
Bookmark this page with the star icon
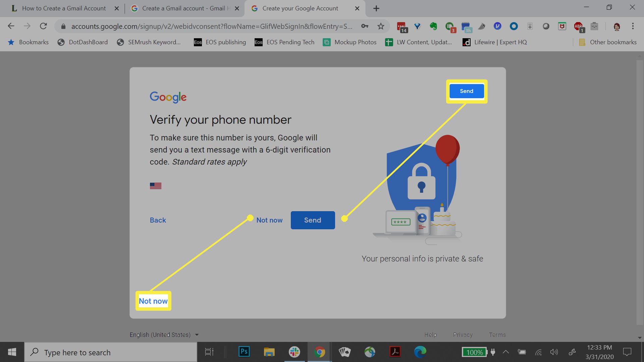381,26
